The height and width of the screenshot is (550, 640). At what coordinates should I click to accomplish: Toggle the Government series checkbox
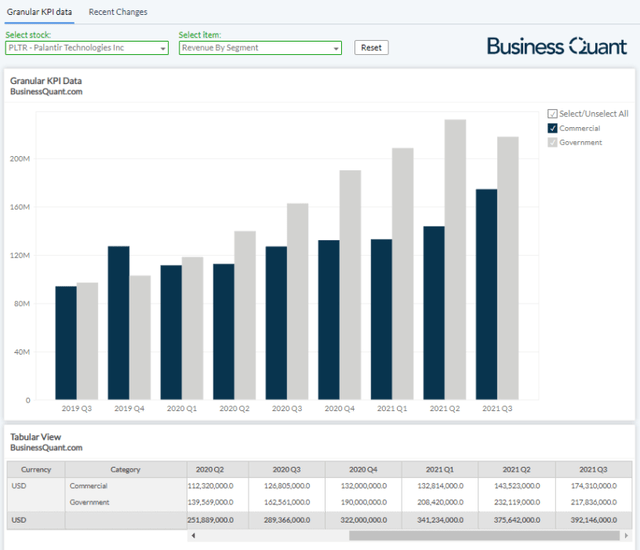point(552,142)
